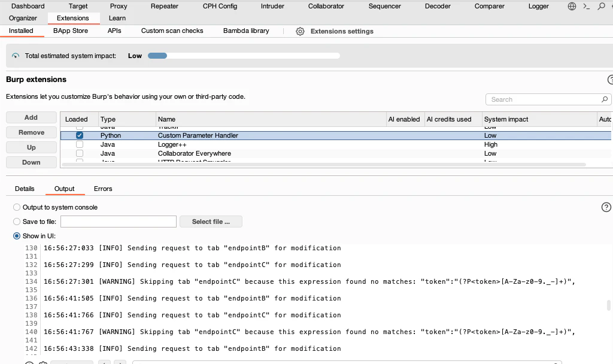Sort by the Loaded column header
Viewport: 613px width, 364px height.
79,119
